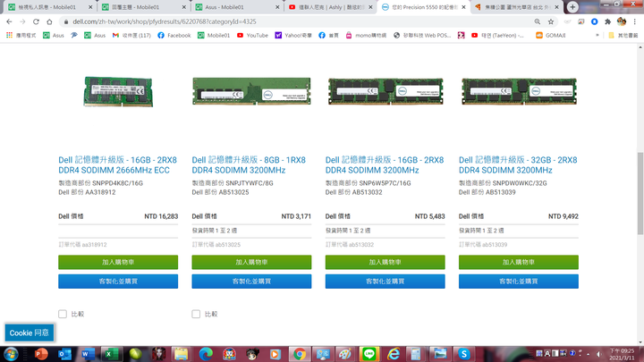Go to the browser home page icon
Viewport: 644px width, 362px height.
pyautogui.click(x=49, y=21)
